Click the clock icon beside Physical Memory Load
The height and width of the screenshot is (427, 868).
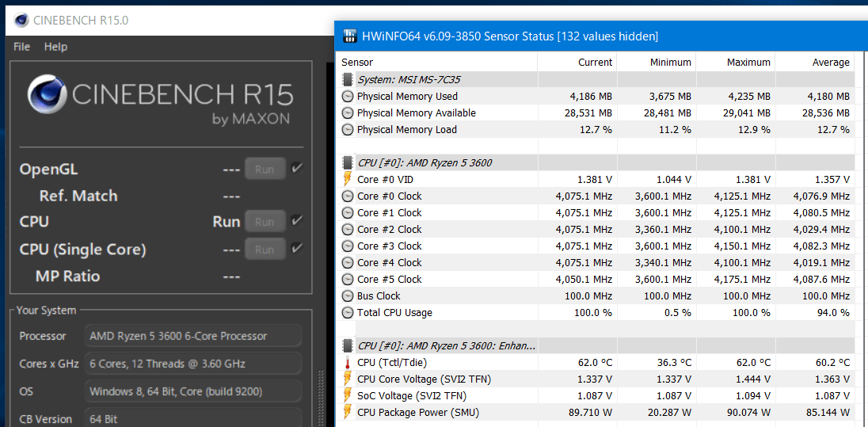coord(348,130)
